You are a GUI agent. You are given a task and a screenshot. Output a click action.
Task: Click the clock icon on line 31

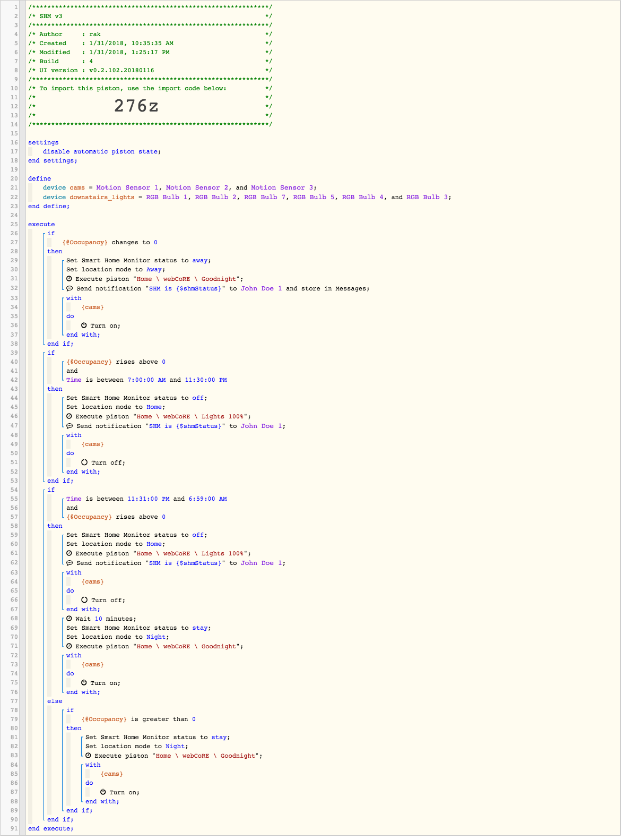(69, 279)
